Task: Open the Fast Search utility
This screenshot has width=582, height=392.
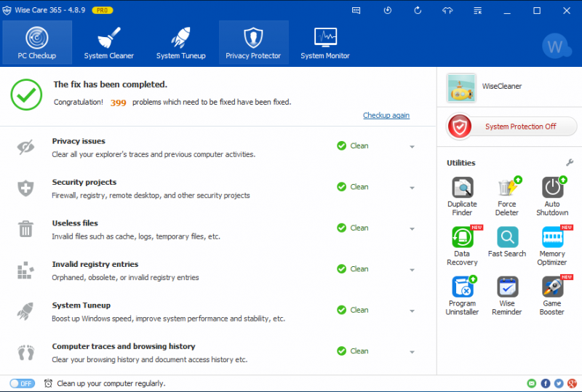Action: [507, 242]
